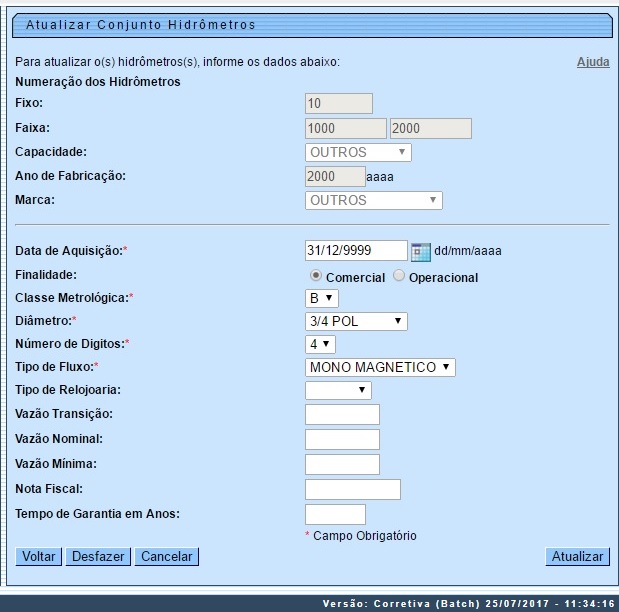619x612 pixels.
Task: Open the Número de Dígitos dropdown
Action: [x=320, y=344]
